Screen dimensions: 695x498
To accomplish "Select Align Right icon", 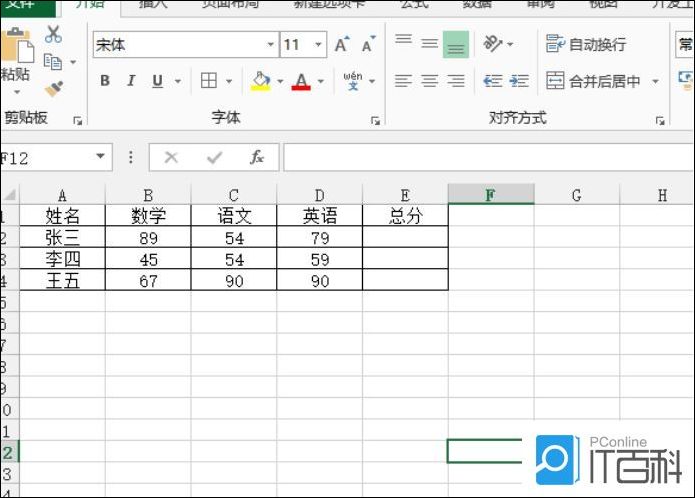I will pos(456,81).
